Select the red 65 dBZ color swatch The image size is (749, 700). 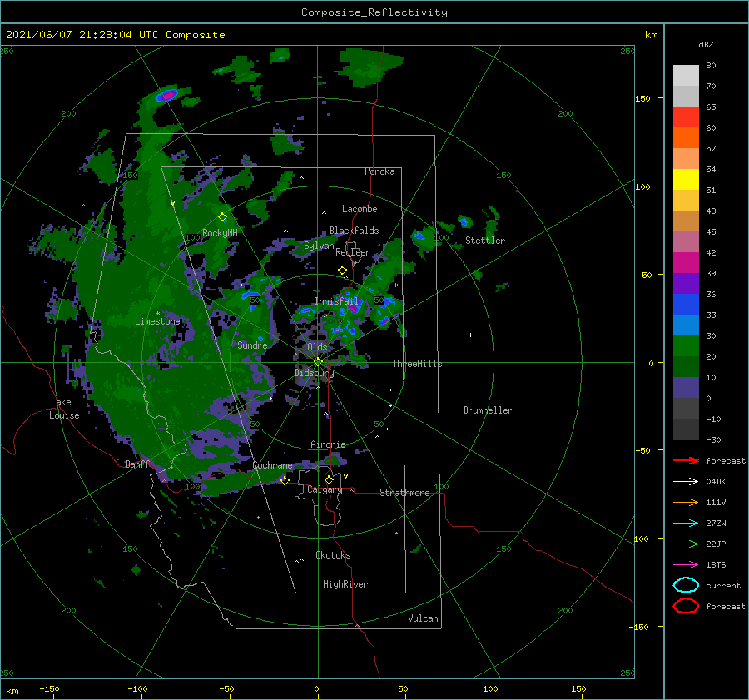tap(686, 117)
